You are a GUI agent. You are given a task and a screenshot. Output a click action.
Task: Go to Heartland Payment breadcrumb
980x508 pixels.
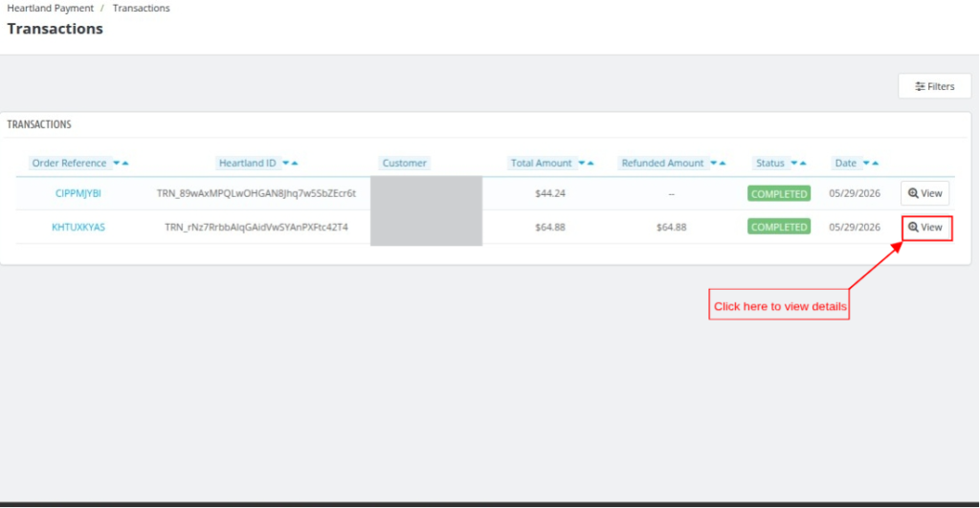point(50,8)
